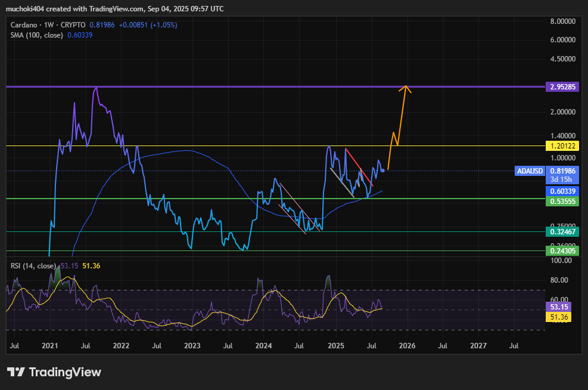The width and height of the screenshot is (588, 390).
Task: Click the +0.00851 (+1.05%) change value
Action: click(x=148, y=25)
